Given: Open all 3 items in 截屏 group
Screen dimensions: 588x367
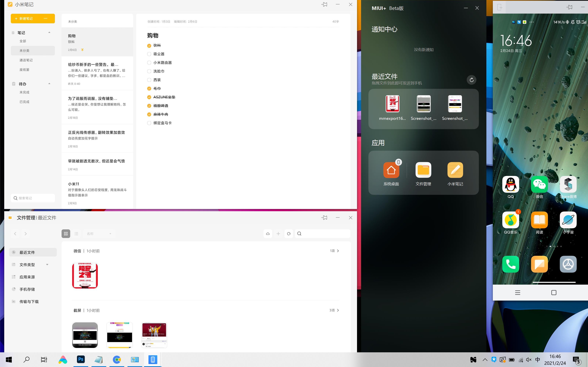Looking at the screenshot, I should point(335,310).
